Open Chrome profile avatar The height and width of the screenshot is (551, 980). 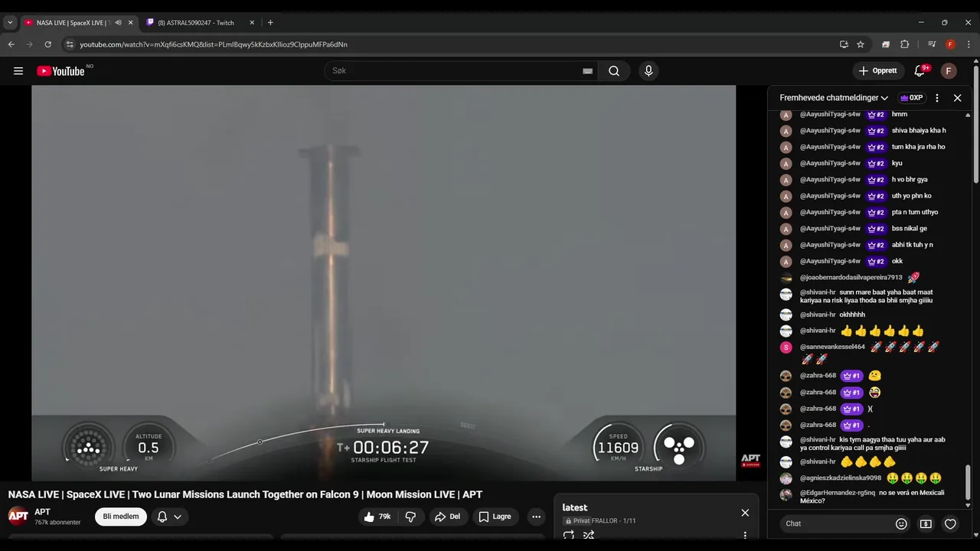(x=950, y=44)
